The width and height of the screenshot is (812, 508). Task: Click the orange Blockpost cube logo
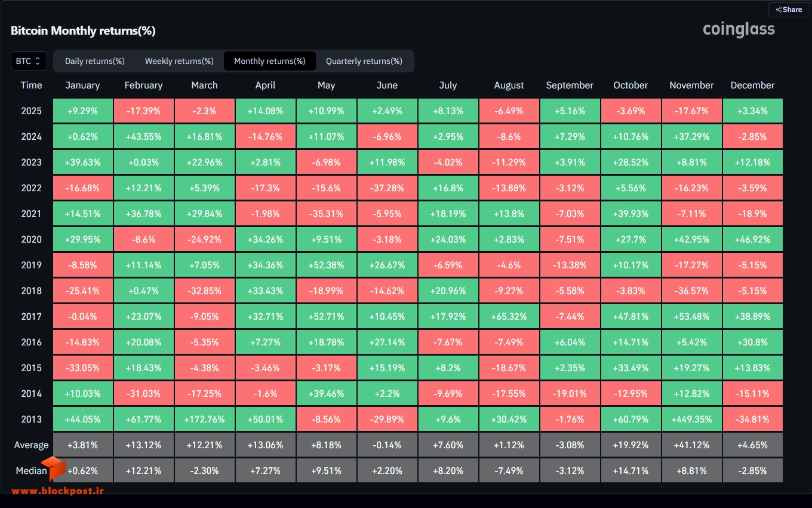[53, 468]
